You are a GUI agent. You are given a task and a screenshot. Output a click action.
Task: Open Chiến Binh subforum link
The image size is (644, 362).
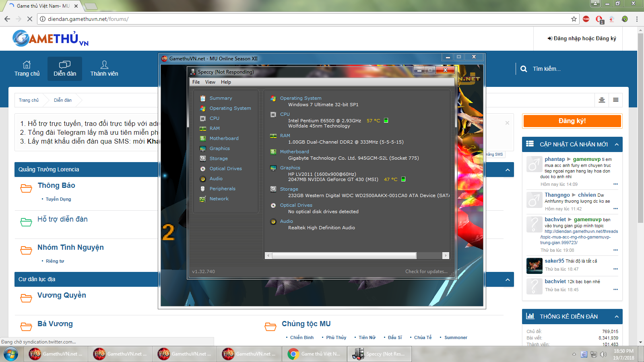[x=302, y=337]
